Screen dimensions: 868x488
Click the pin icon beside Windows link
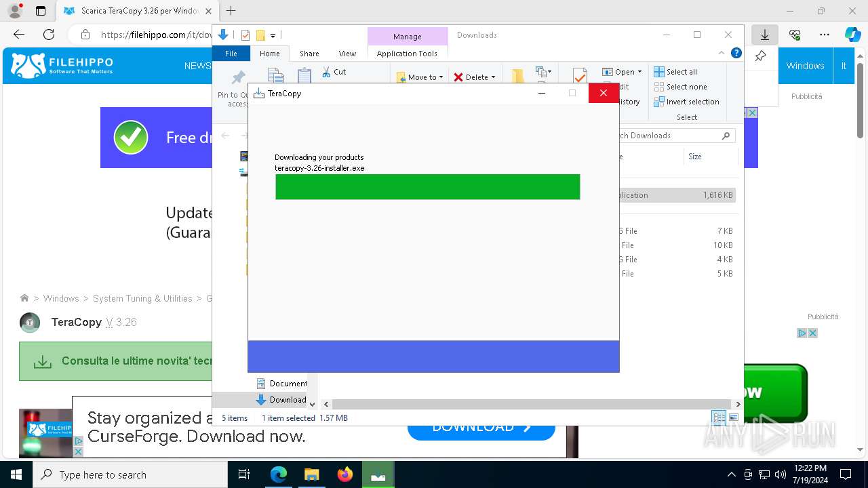point(761,56)
